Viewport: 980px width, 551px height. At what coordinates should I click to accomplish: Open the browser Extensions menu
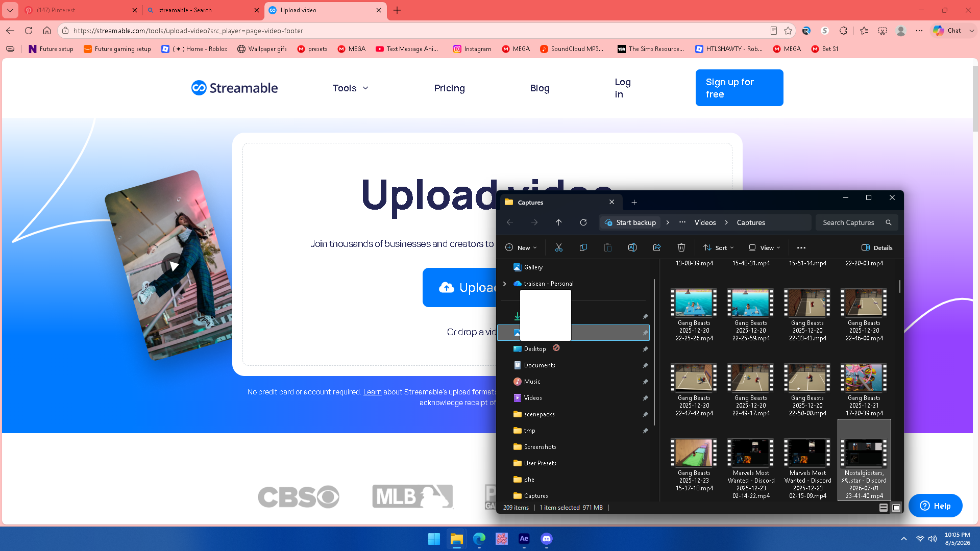pos(843,31)
